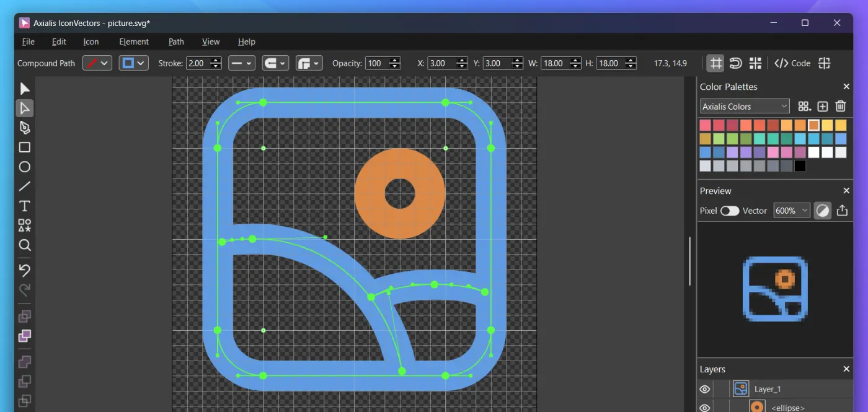Screen dimensions: 868x412
Task: Toggle the preview background contrast icon
Action: point(822,211)
